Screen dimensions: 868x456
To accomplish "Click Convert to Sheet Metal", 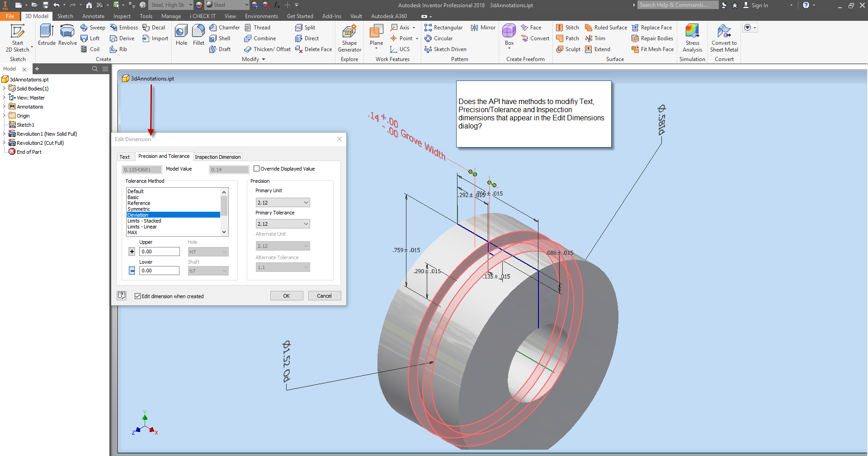I will pyautogui.click(x=724, y=36).
